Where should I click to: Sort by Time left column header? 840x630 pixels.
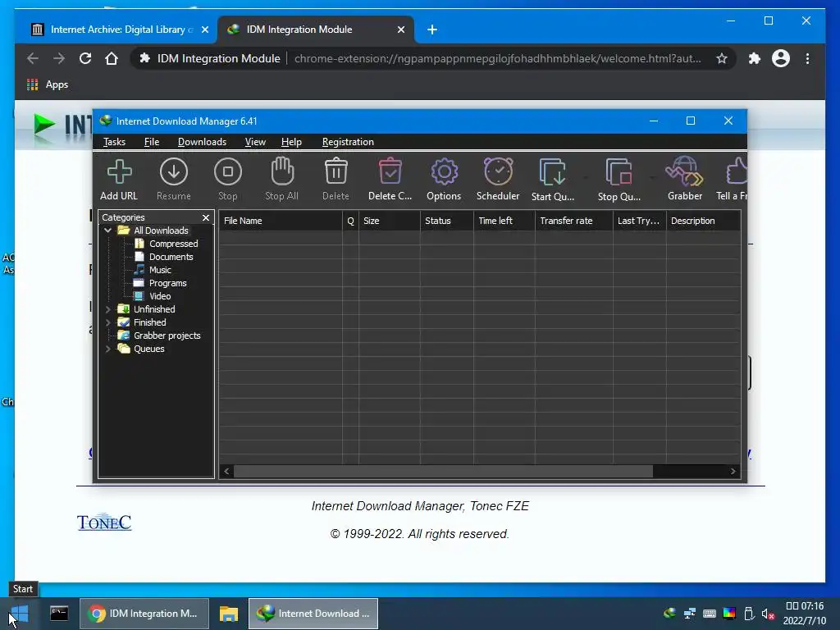[504, 221]
